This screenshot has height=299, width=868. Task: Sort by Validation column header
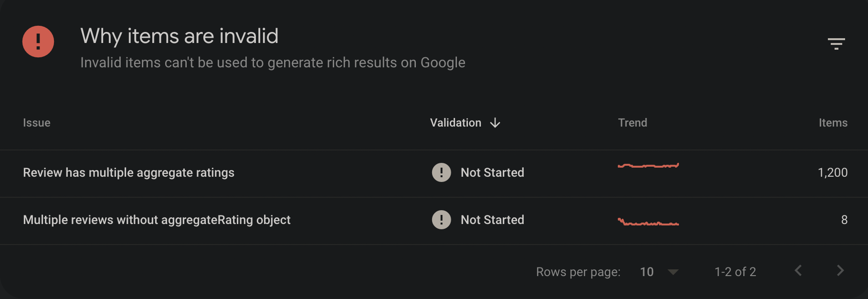[x=455, y=123]
